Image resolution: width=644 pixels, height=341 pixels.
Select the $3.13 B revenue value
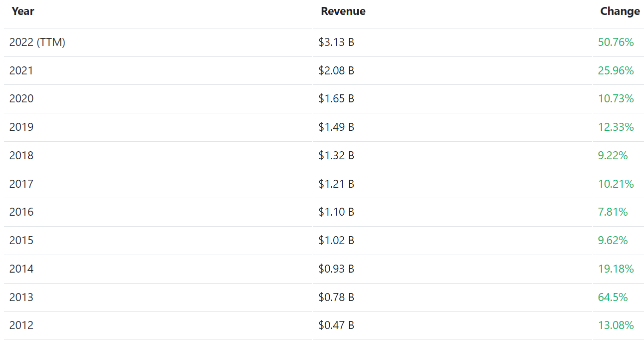[336, 42]
